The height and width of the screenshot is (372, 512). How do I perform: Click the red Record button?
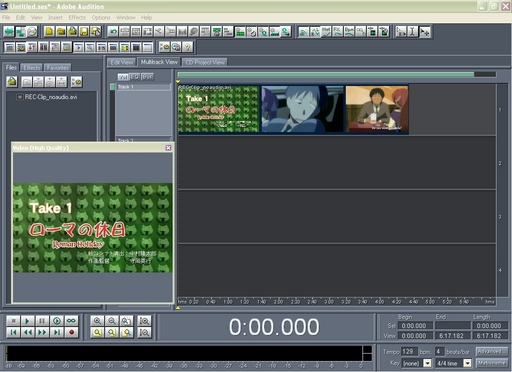(x=71, y=332)
